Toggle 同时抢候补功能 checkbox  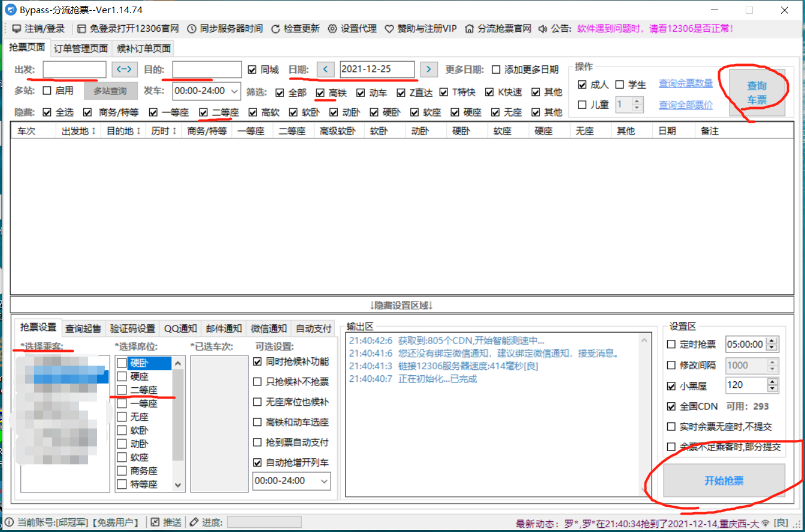[x=258, y=361]
